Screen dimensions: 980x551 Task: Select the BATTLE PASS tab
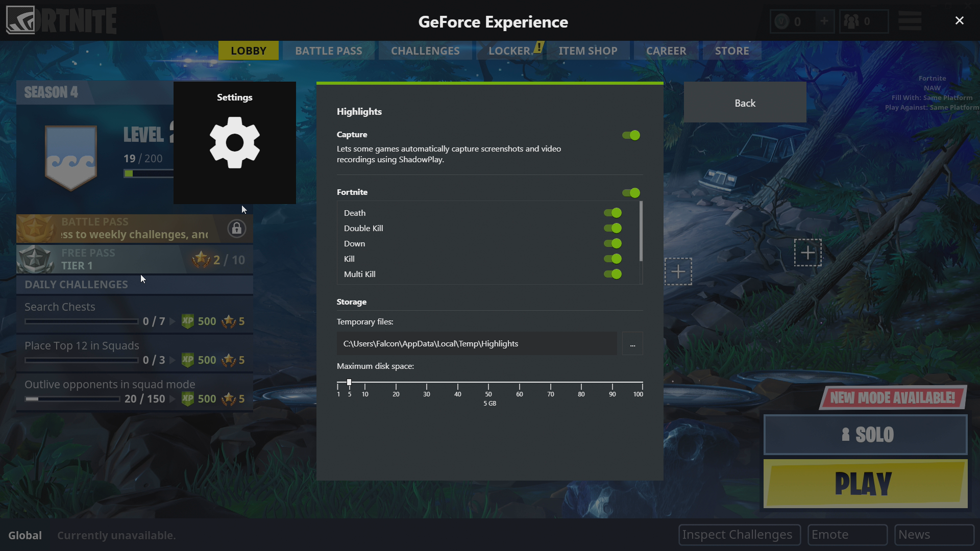click(329, 51)
